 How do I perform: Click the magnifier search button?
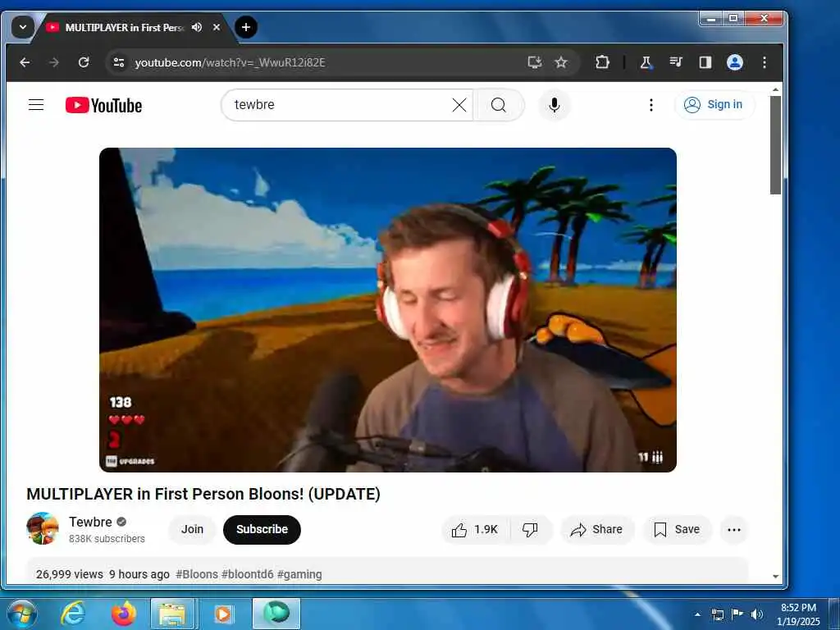click(x=499, y=105)
